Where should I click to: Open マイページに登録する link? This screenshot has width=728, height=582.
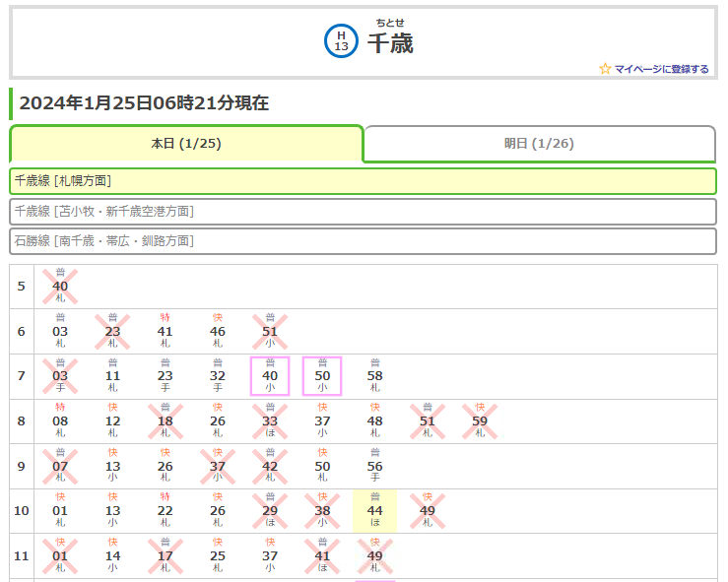[661, 69]
